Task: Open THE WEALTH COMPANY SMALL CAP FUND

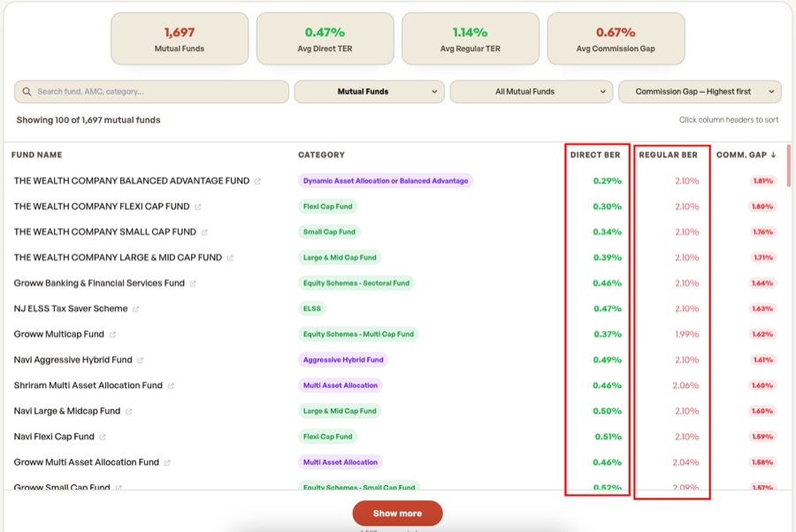Action: click(104, 232)
